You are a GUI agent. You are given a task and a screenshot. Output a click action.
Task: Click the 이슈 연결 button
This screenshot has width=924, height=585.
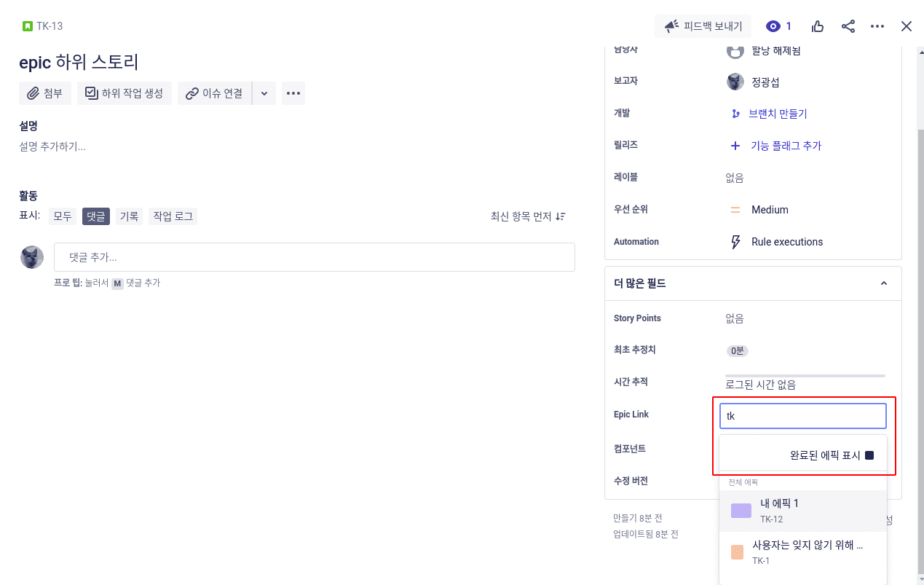pos(215,93)
